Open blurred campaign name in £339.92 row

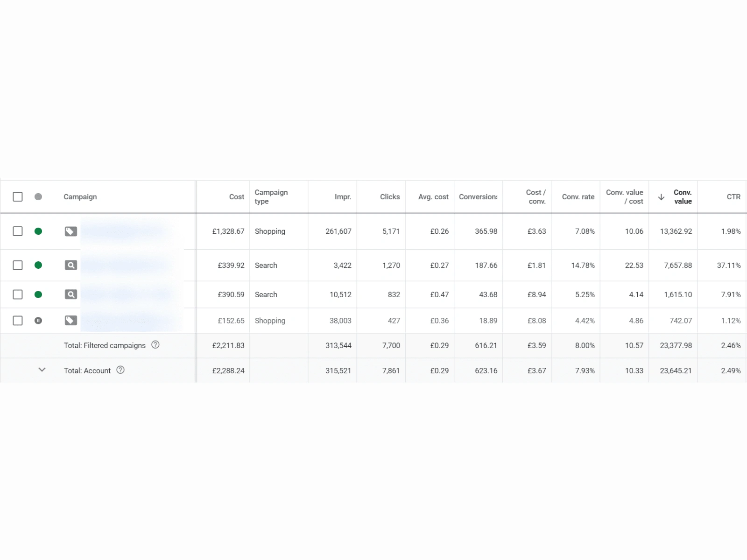(x=125, y=265)
